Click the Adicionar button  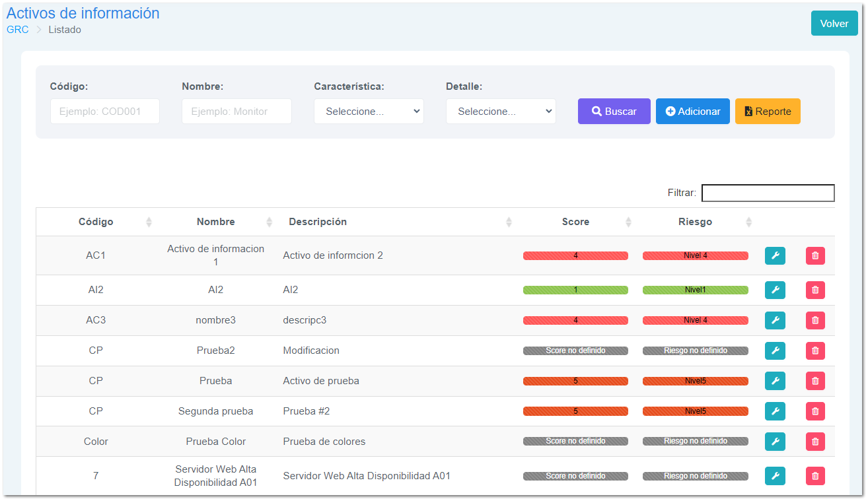pyautogui.click(x=693, y=112)
